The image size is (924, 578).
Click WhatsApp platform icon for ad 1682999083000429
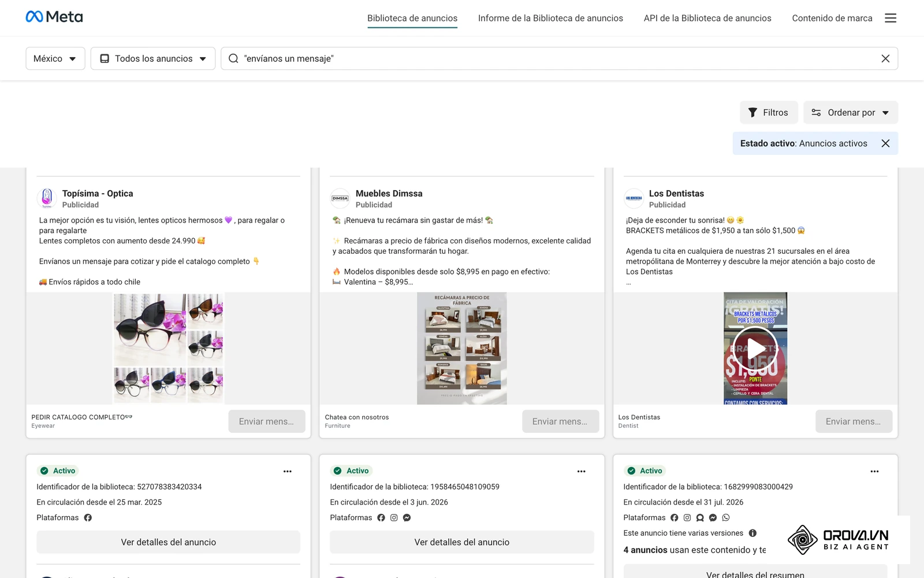(726, 518)
